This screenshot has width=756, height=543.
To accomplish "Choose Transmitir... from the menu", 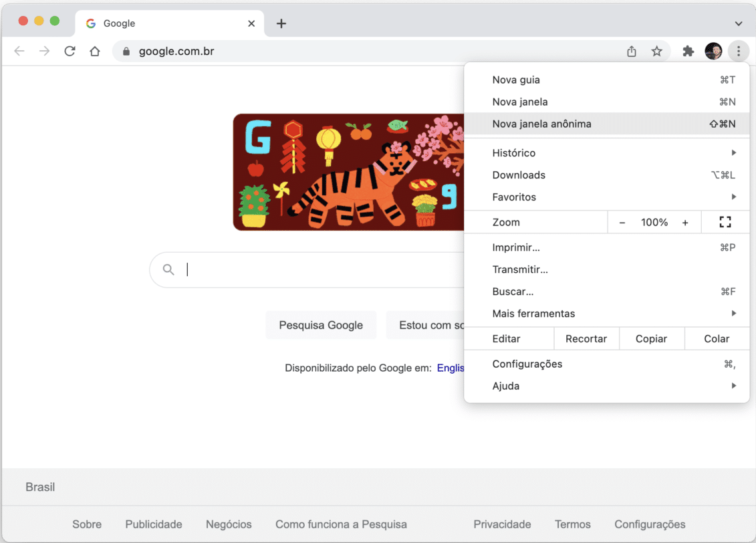I will tap(606, 269).
